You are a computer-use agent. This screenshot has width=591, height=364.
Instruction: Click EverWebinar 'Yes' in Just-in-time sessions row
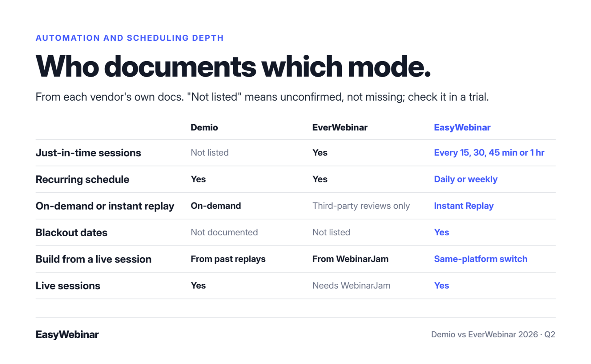click(320, 153)
